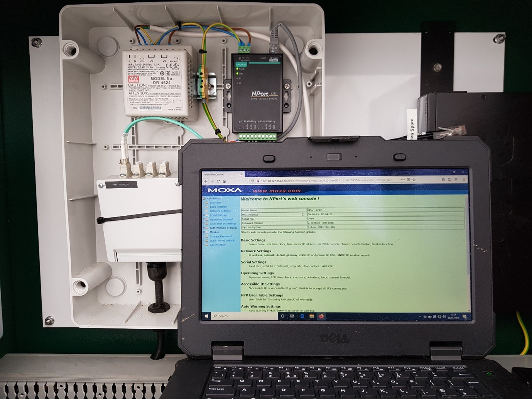The height and width of the screenshot is (399, 532).
Task: Click the Serial No. value cell
Action: [386, 219]
